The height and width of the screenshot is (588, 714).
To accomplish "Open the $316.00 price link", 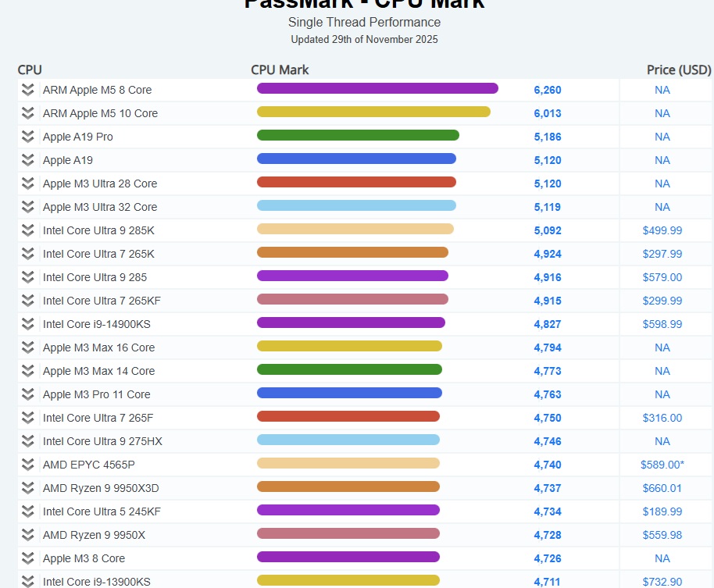I will tap(662, 419).
